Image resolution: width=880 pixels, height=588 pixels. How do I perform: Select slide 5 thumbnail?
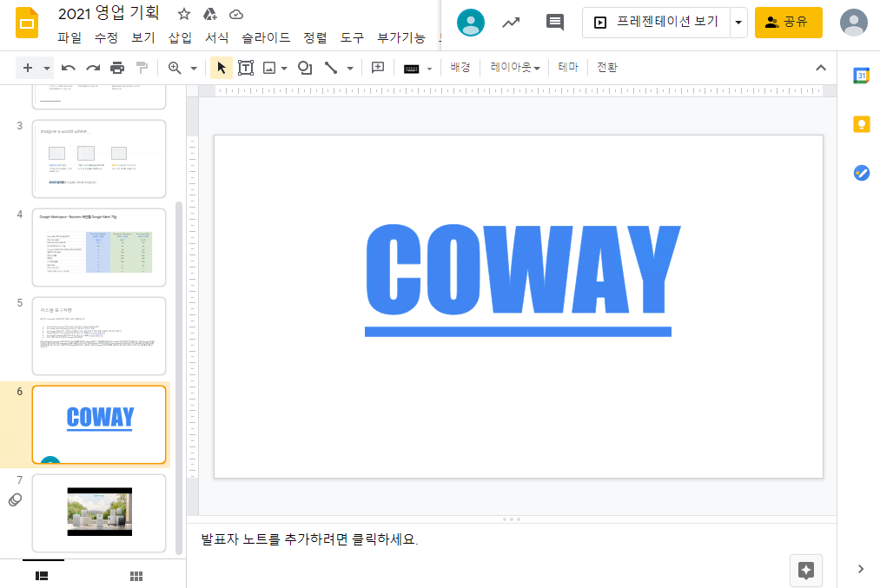click(99, 336)
